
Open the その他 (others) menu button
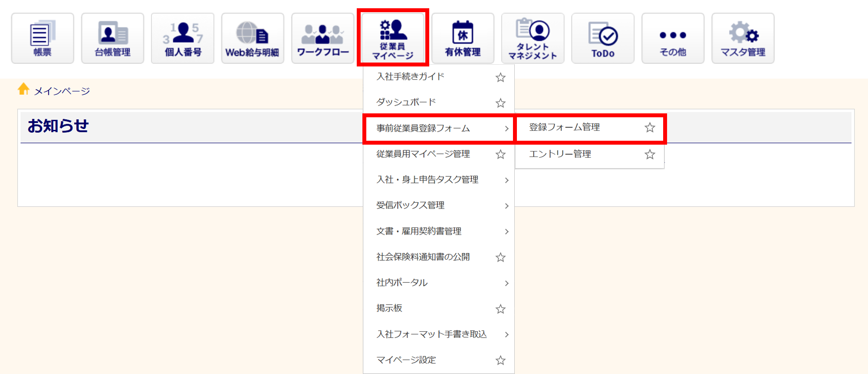click(x=673, y=38)
